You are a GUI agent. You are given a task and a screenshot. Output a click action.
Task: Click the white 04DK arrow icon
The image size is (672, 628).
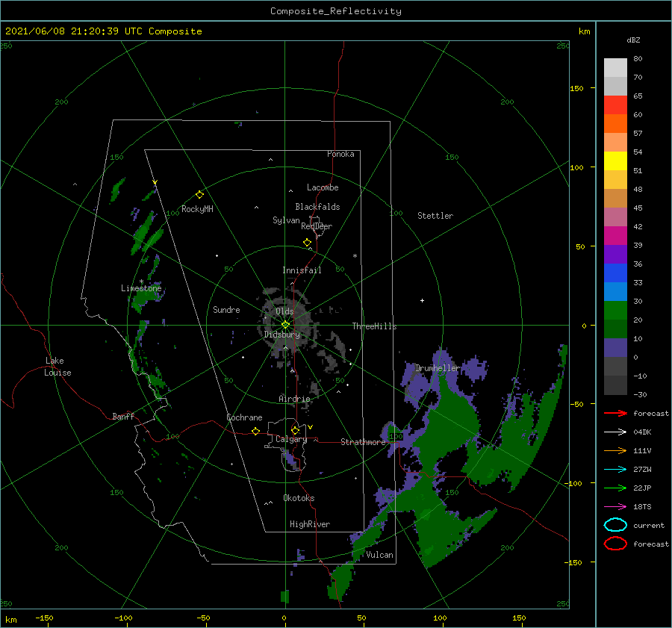tap(615, 432)
